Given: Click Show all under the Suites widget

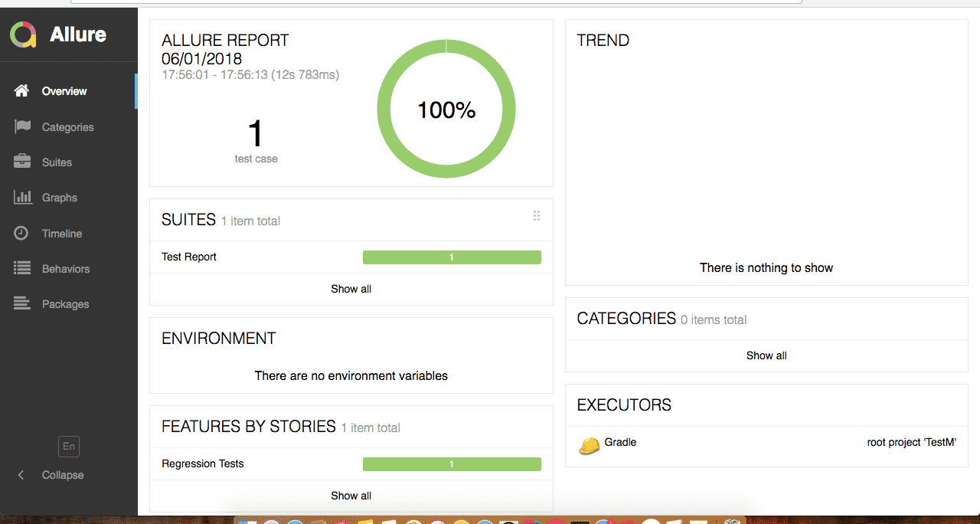Looking at the screenshot, I should 351,289.
